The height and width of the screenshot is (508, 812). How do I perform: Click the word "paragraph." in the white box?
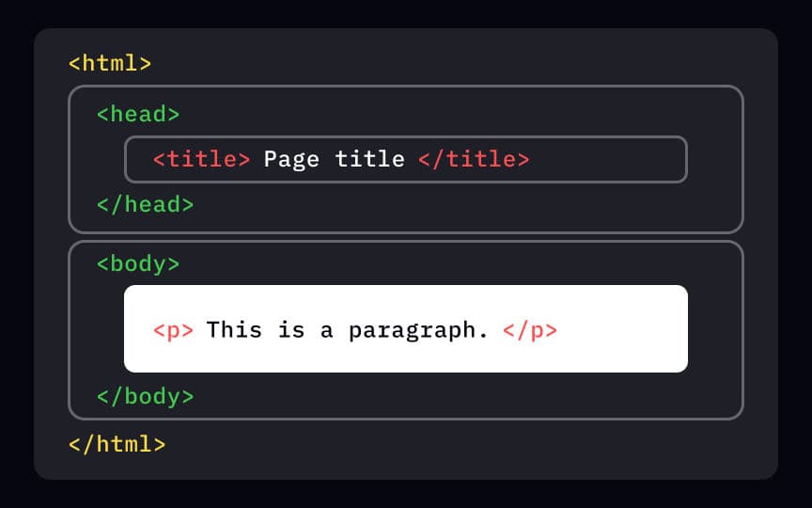418,330
